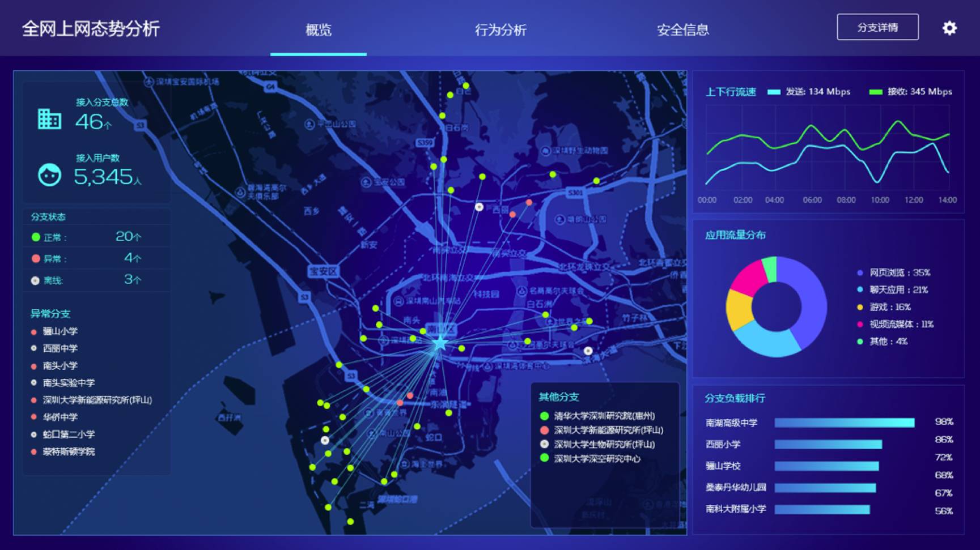Click the user face icon beside 接入用户数

pos(49,174)
